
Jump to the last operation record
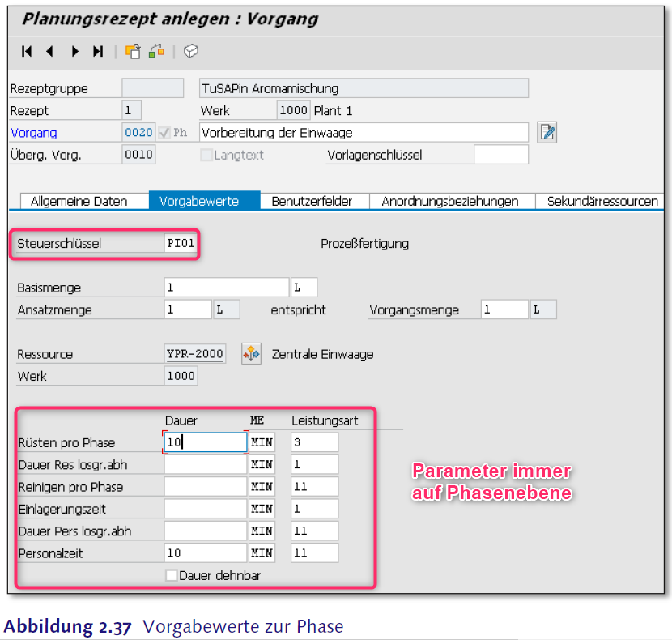point(98,52)
